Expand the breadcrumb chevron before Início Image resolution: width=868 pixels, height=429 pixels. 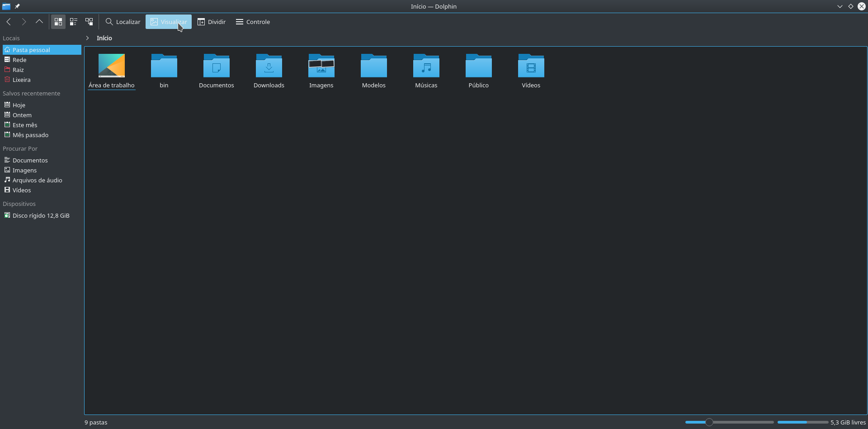pyautogui.click(x=88, y=38)
